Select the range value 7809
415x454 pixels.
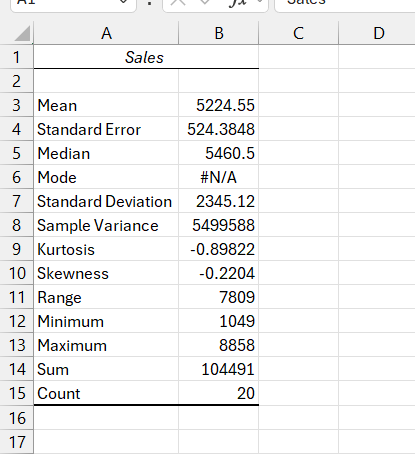(x=219, y=297)
